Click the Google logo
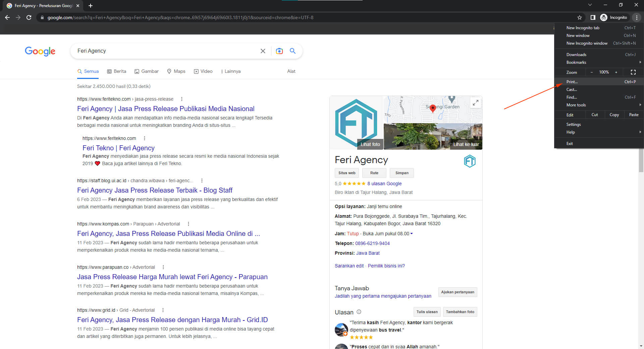This screenshot has height=349, width=644. coord(40,51)
